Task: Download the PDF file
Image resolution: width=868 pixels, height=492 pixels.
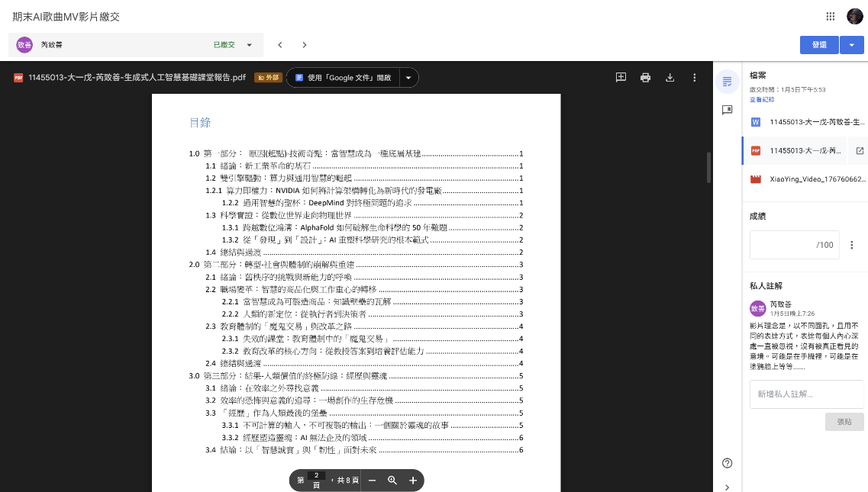Action: tap(670, 77)
